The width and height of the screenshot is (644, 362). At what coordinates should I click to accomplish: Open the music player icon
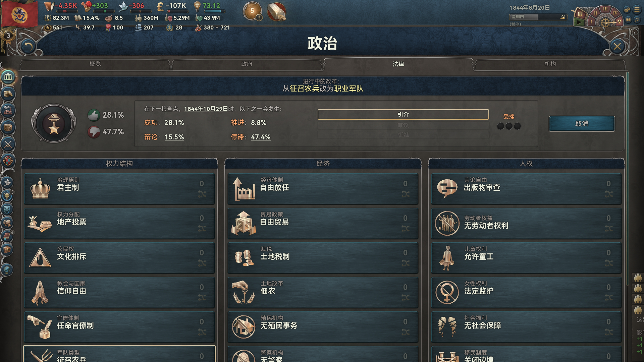click(x=637, y=20)
